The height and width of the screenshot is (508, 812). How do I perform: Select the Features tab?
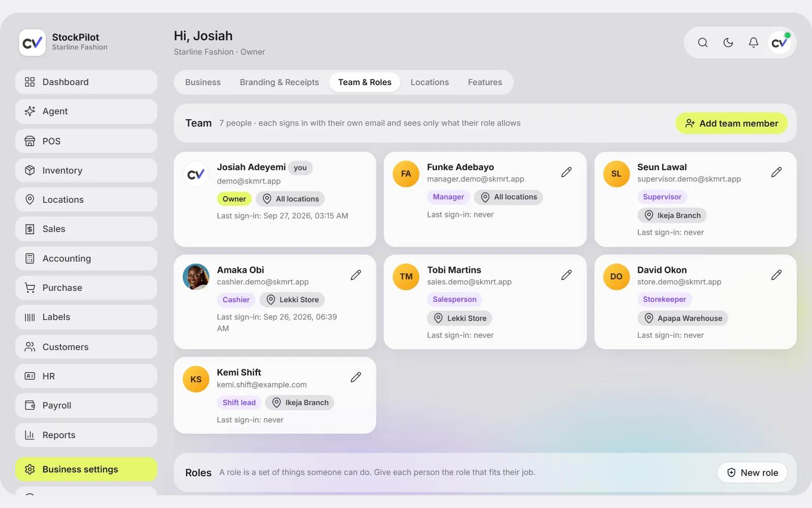point(485,82)
